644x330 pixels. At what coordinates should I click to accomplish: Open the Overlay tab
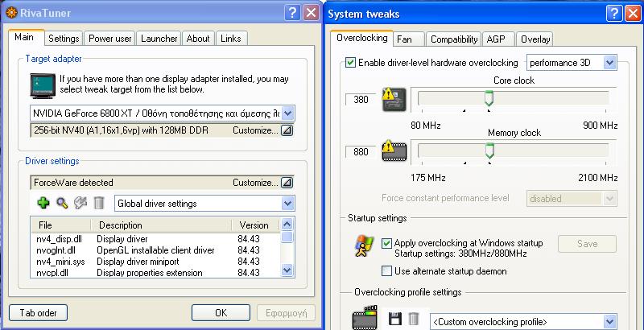tap(535, 39)
